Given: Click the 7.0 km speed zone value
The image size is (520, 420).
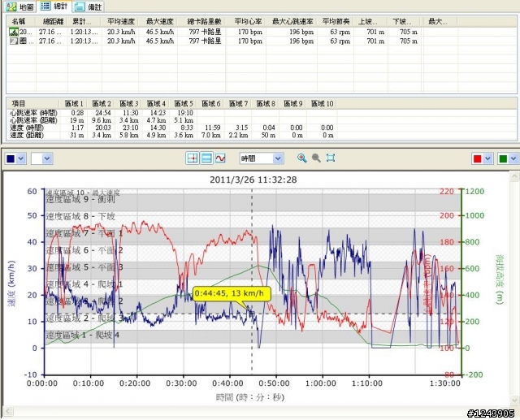Looking at the screenshot, I should 211,135.
